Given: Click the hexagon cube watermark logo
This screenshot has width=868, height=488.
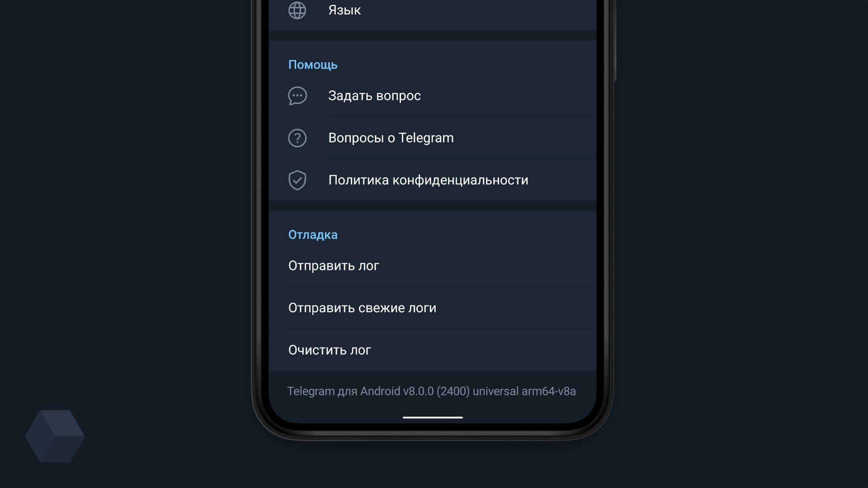Looking at the screenshot, I should point(55,436).
